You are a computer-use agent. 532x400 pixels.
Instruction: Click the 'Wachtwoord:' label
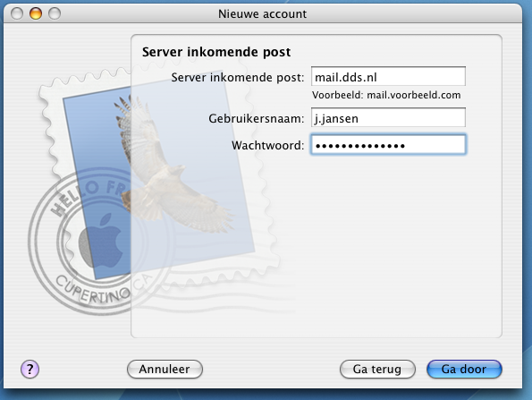[x=267, y=145]
